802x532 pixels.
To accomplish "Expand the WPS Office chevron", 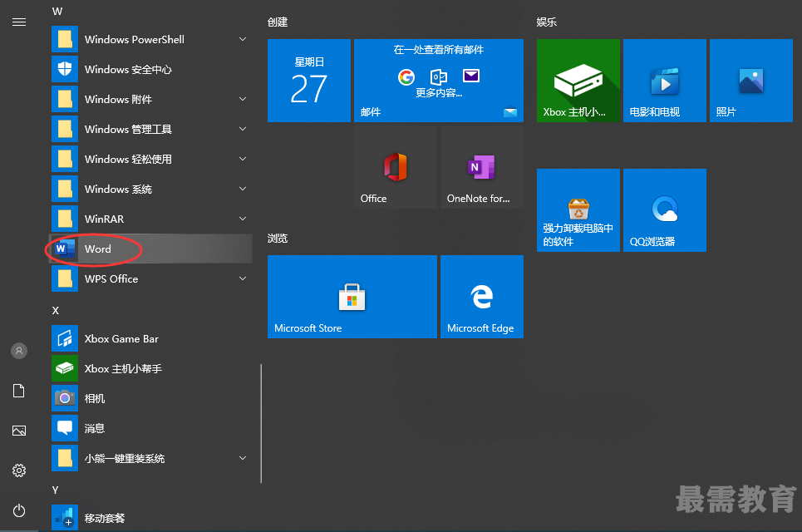I will tap(243, 278).
